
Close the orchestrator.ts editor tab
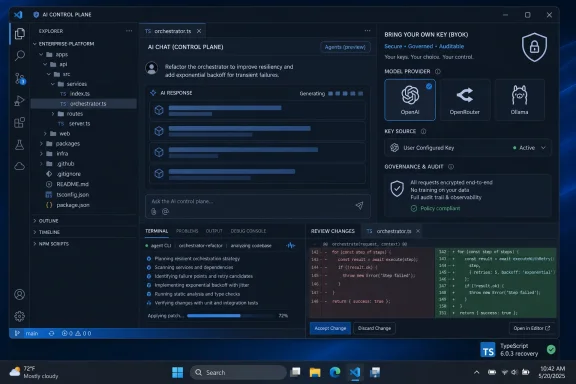tap(199, 31)
